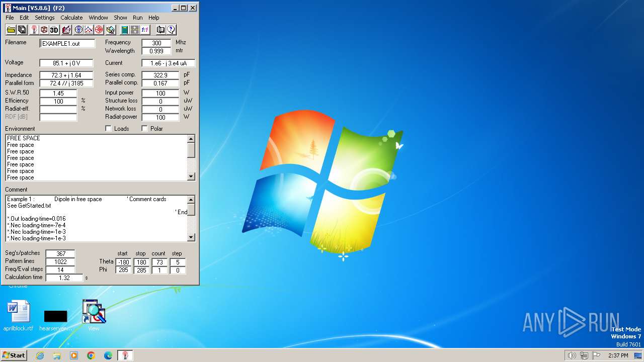Image resolution: width=644 pixels, height=362 pixels.
Task: Click the Theta step field
Action: (178, 262)
